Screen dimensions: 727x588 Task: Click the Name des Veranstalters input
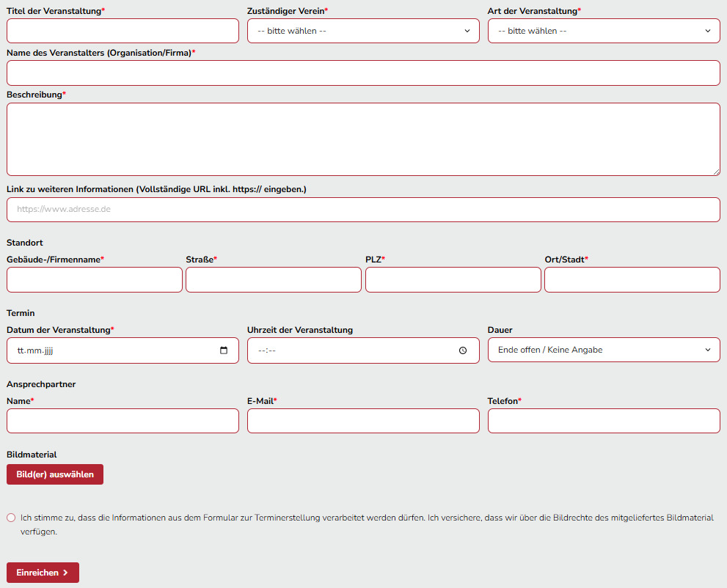363,73
